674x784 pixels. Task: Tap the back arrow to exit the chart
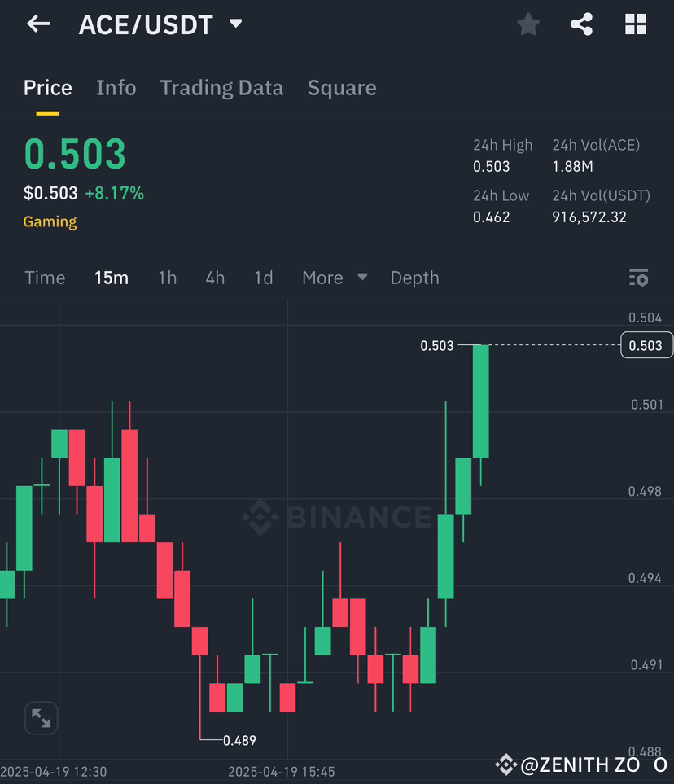tap(38, 24)
